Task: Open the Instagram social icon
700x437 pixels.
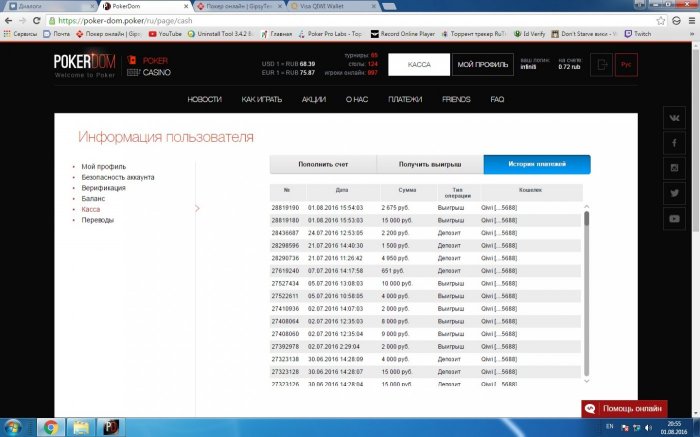Action: coord(675,167)
